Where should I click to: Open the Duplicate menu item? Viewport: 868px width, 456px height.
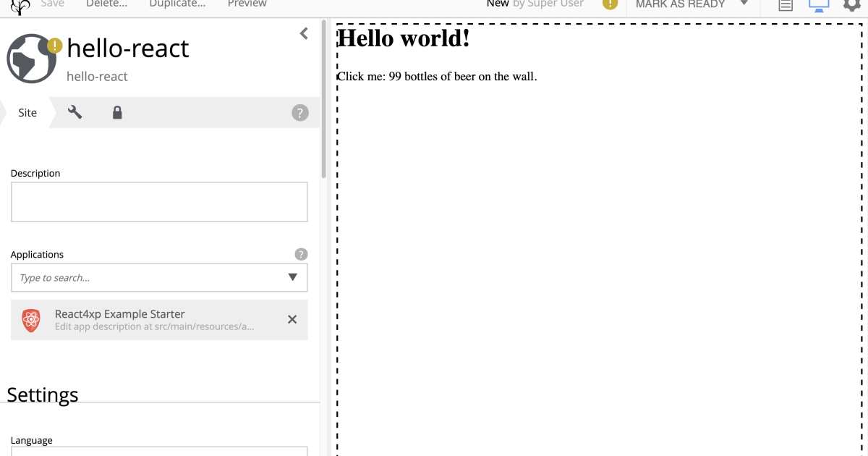[176, 4]
